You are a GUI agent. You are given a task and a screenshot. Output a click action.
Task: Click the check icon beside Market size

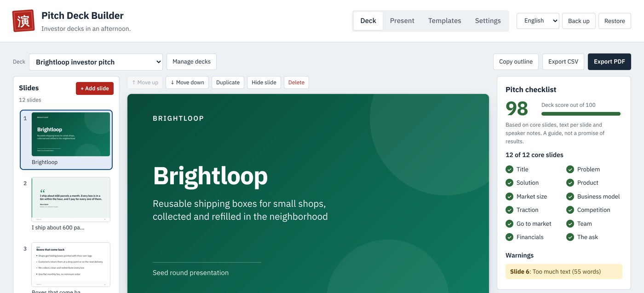[x=509, y=196]
